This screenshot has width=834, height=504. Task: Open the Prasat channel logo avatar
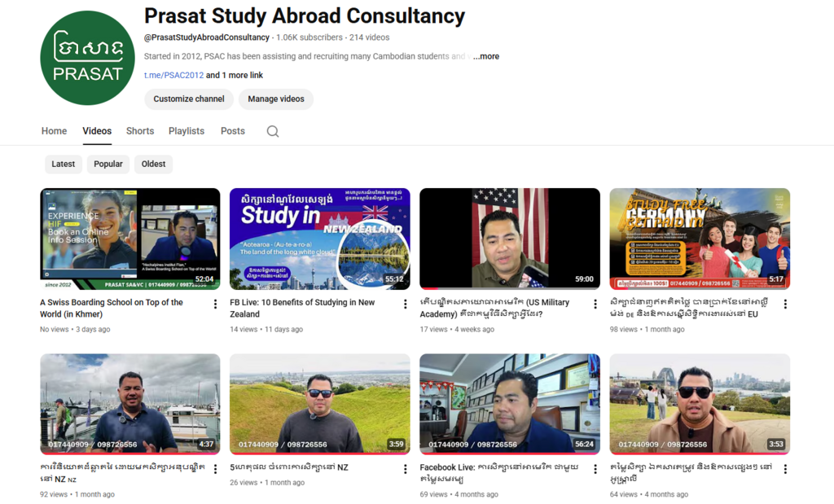click(87, 59)
